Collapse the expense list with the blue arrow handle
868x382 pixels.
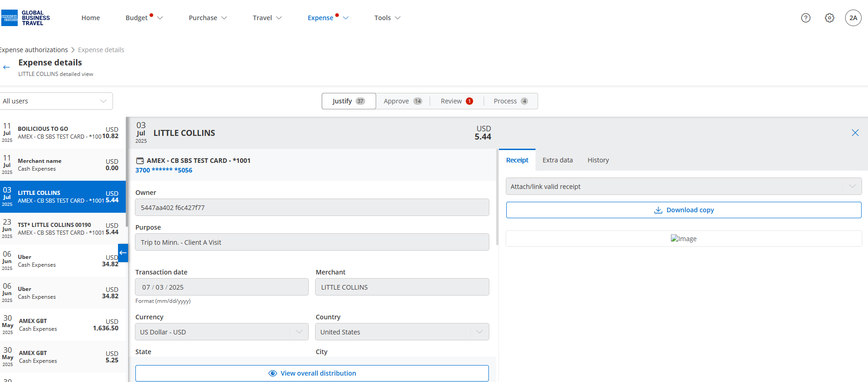click(123, 253)
